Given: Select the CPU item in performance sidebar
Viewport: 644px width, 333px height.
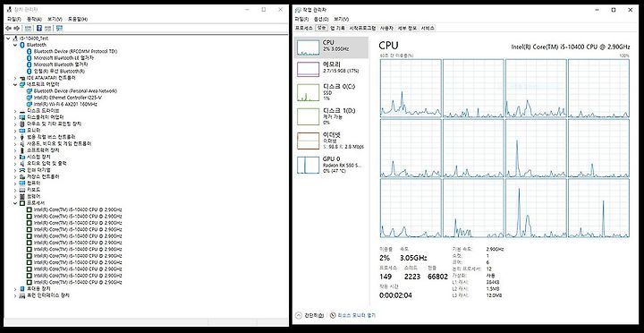Looking at the screenshot, I should point(331,47).
